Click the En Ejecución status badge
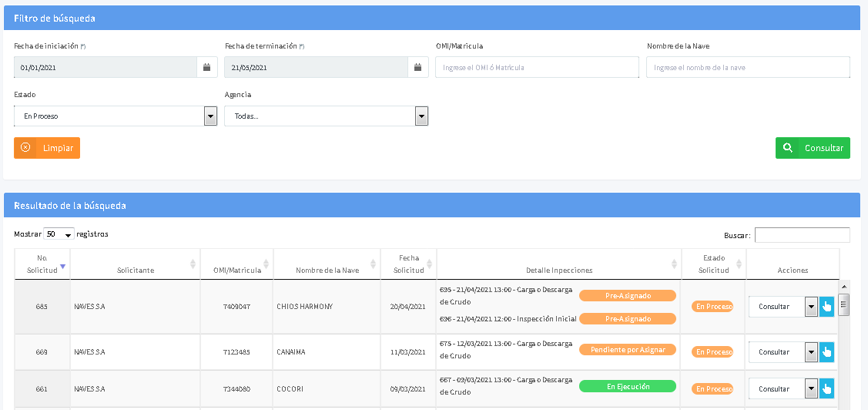 tap(628, 387)
